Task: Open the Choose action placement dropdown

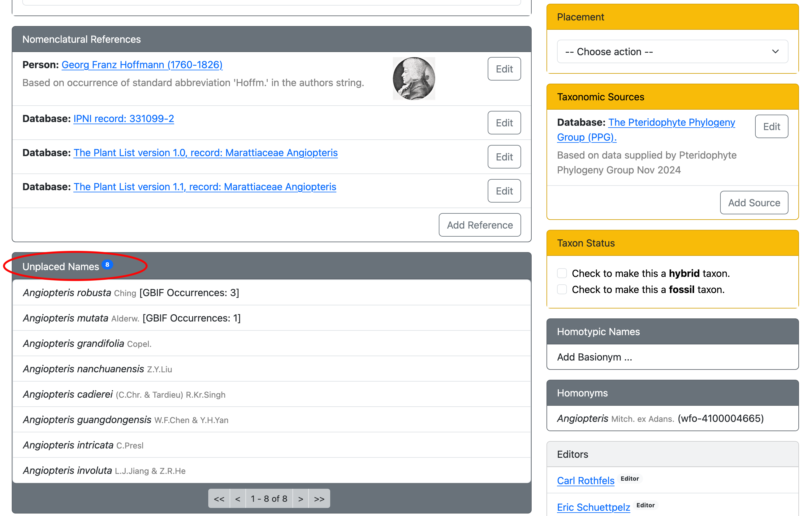Action: (672, 52)
